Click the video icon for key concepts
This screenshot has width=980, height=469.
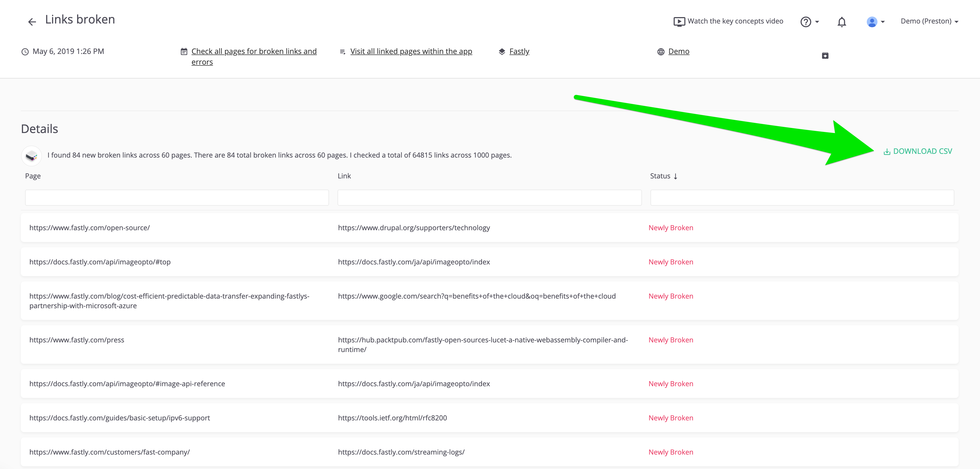click(x=679, y=22)
